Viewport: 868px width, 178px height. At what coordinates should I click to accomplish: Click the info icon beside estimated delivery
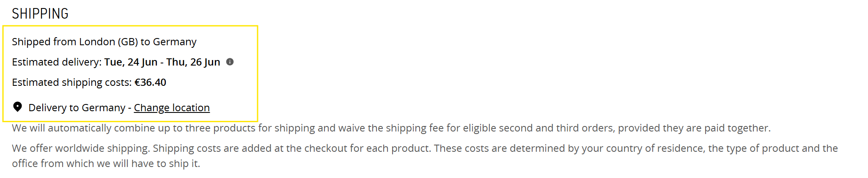[230, 62]
